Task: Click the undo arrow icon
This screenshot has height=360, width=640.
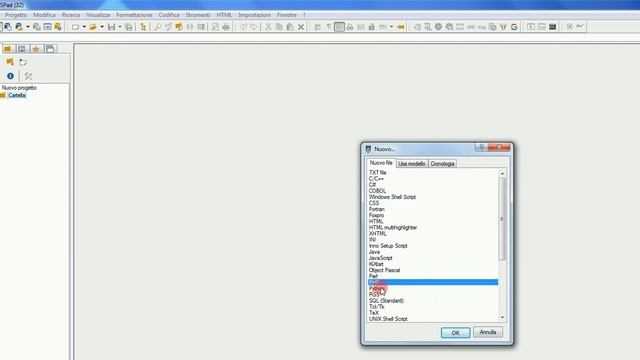Action: click(x=243, y=27)
